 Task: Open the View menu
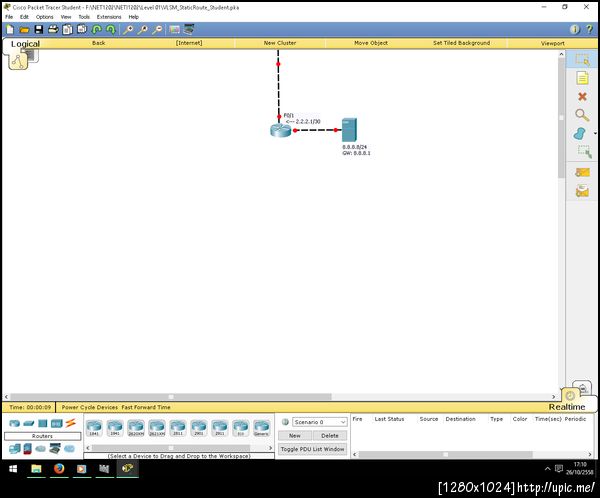pos(66,17)
